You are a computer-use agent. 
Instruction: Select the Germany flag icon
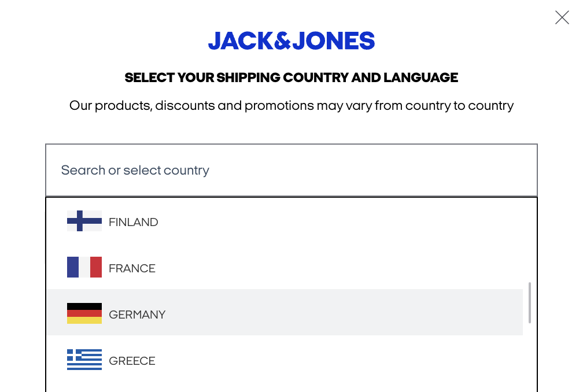(x=84, y=313)
